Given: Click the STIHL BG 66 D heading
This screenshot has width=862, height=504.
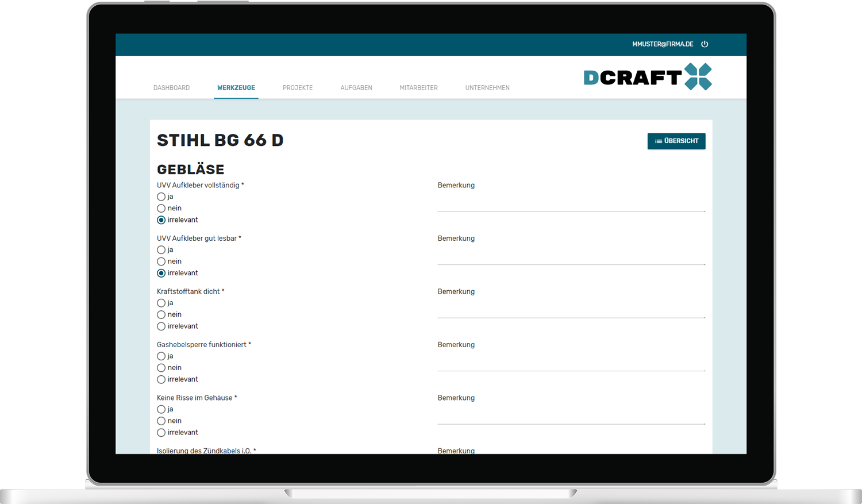Looking at the screenshot, I should click(x=220, y=140).
